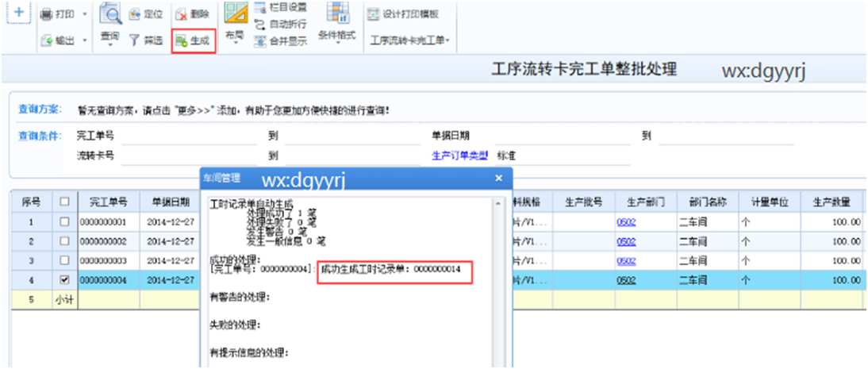Toggle 合并显示 merged display
The image size is (868, 369).
(x=281, y=40)
